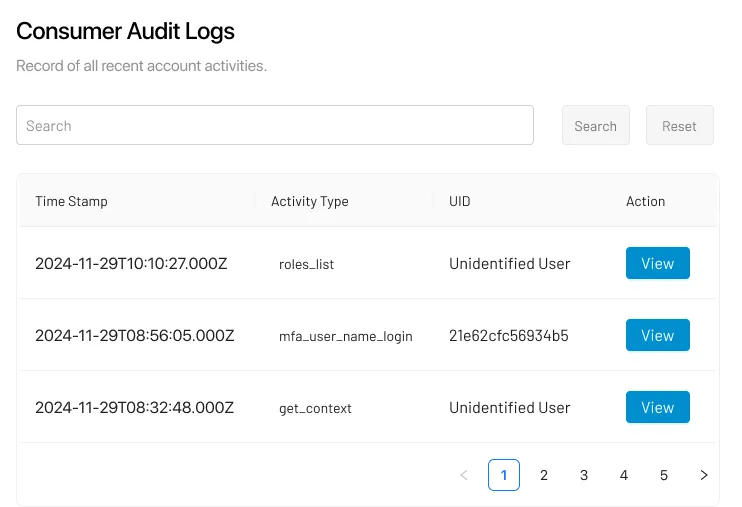Click Unidentified User in the get_context row
Screen dimensions: 742x507
[510, 407]
